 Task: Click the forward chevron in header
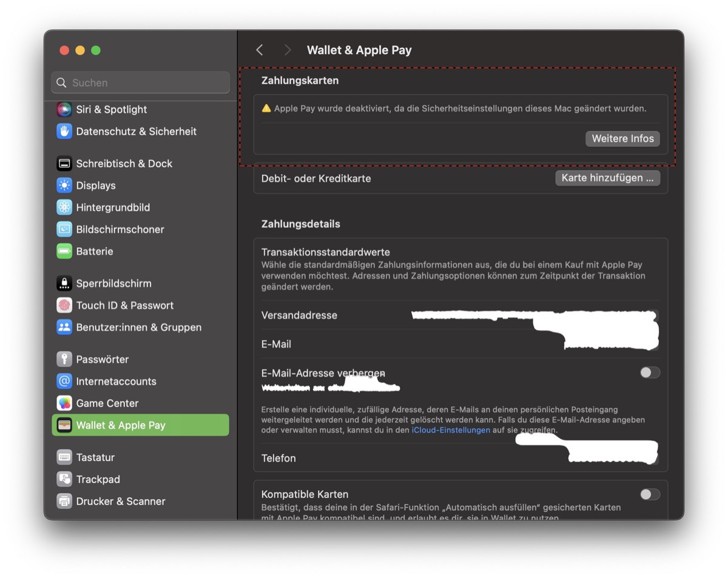tap(288, 50)
